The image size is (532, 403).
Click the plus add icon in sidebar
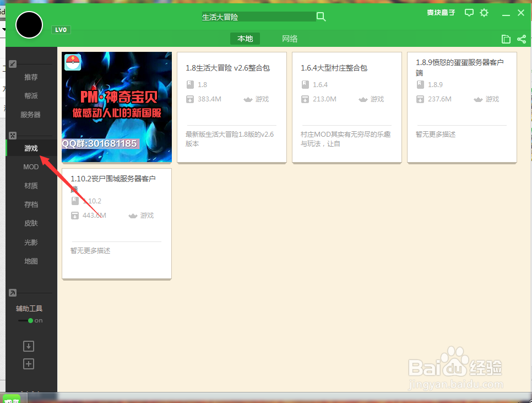(x=29, y=364)
